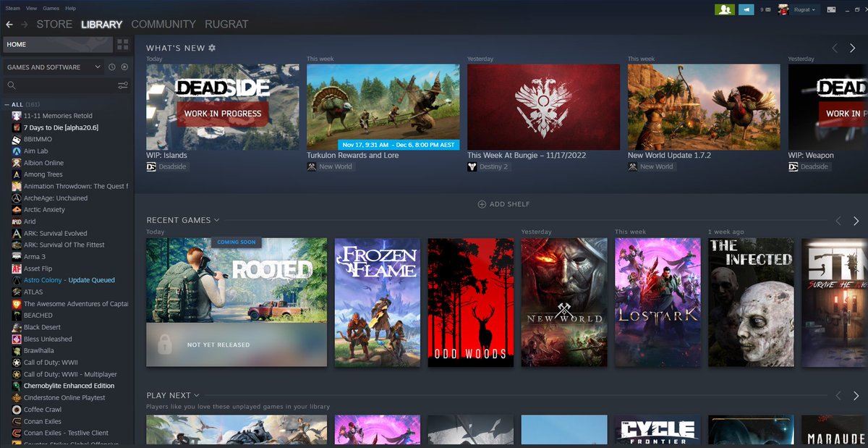Go forward with the right arrow
Viewport: 868px width, 448px height.
[x=25, y=25]
